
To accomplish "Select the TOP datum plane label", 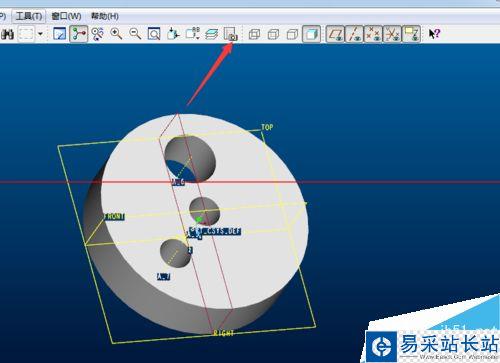I will (x=267, y=127).
